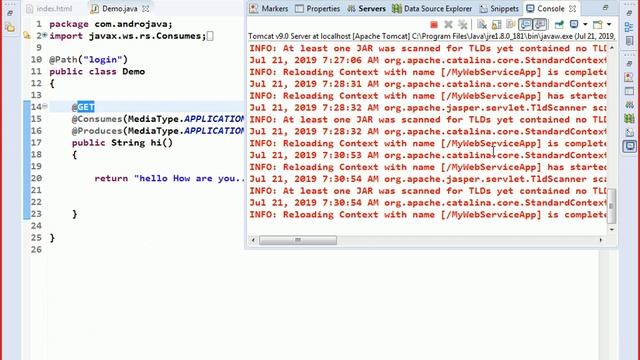The image size is (640, 360).
Task: Click the "public String hi()" method line
Action: (122, 142)
